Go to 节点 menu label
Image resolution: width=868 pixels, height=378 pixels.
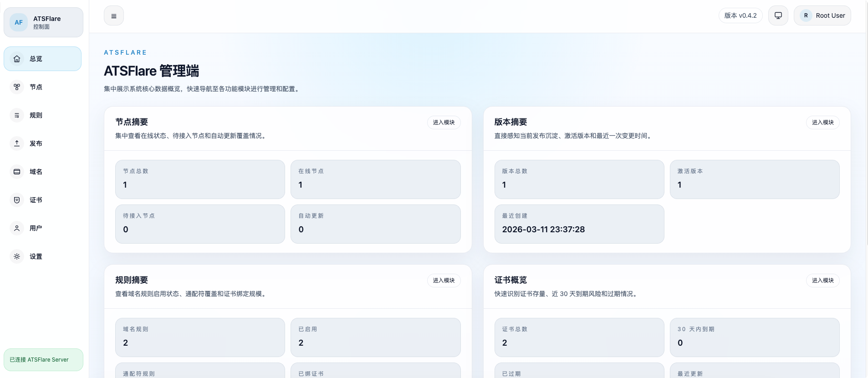pos(36,87)
